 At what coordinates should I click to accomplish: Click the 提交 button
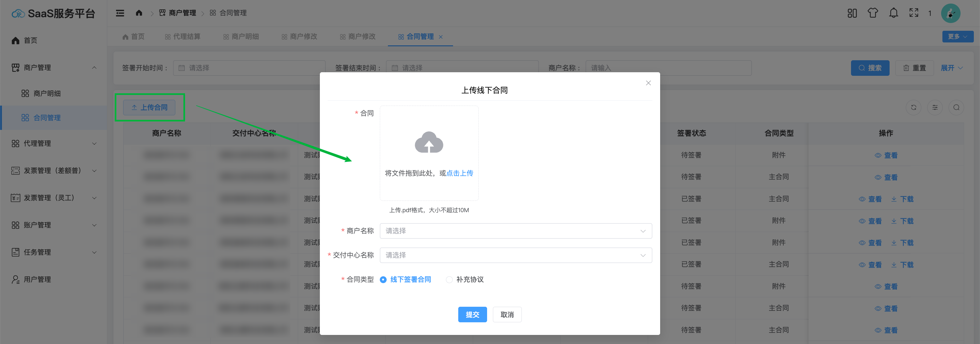tap(472, 315)
